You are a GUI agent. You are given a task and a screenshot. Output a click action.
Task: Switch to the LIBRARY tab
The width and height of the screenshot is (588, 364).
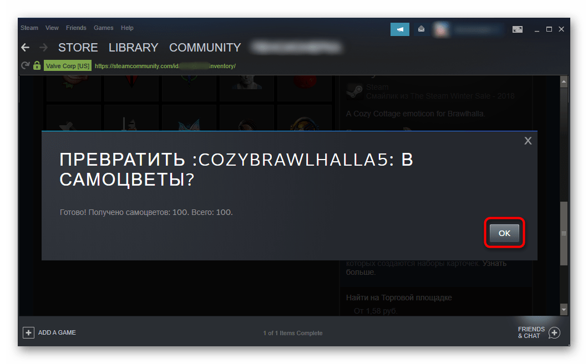point(134,48)
